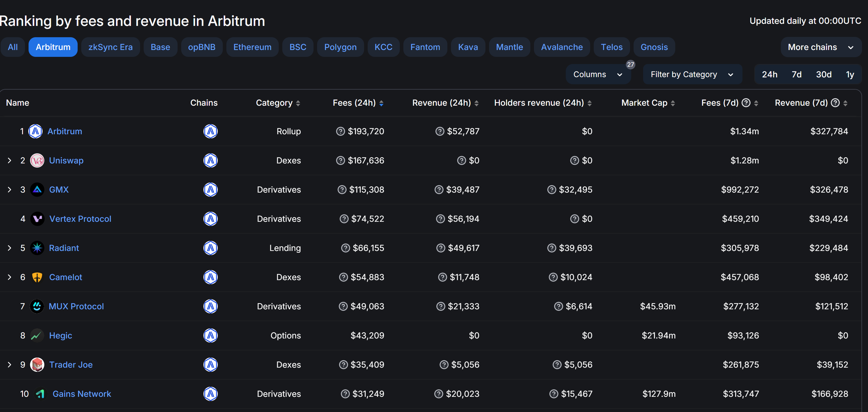Viewport: 868px width, 412px height.
Task: Click the Fees (7d) help question icon
Action: (746, 103)
